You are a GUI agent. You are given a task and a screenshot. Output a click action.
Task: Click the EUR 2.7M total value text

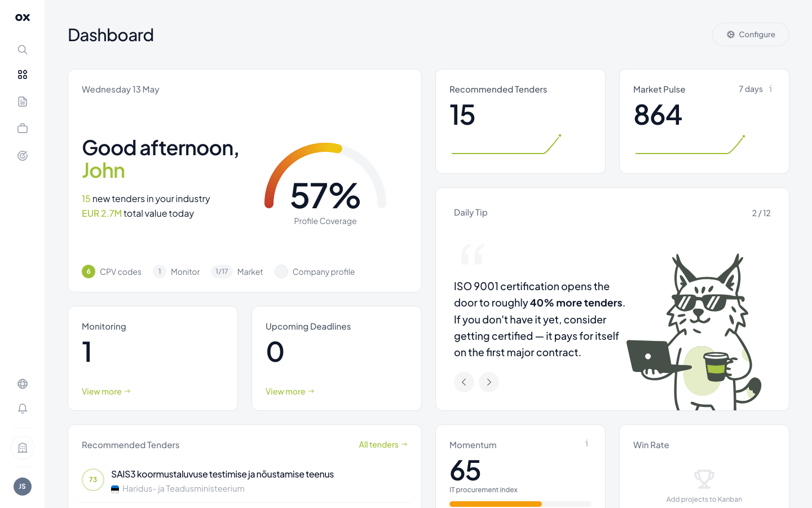(138, 213)
